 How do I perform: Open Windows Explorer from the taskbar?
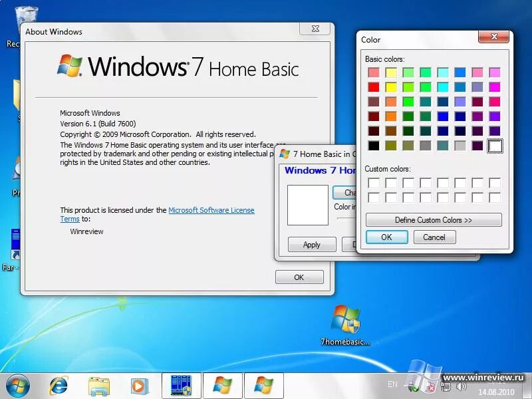click(98, 386)
